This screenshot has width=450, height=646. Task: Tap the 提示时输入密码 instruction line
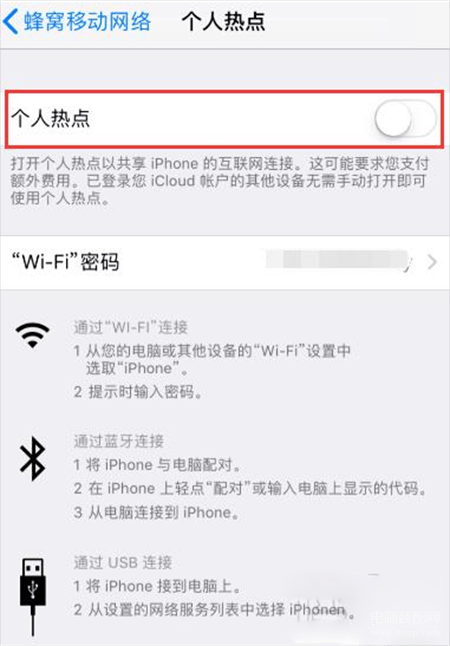pos(138,392)
